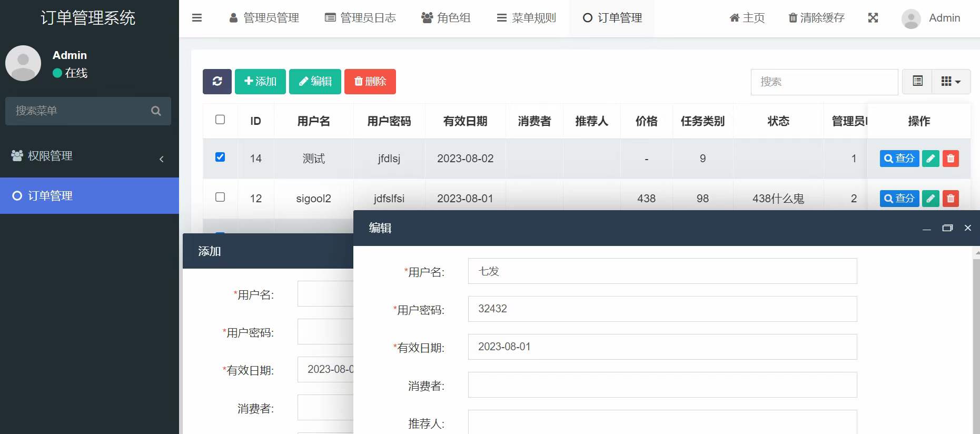Click the 用户名 column header
Image resolution: width=980 pixels, height=434 pixels.
point(314,121)
